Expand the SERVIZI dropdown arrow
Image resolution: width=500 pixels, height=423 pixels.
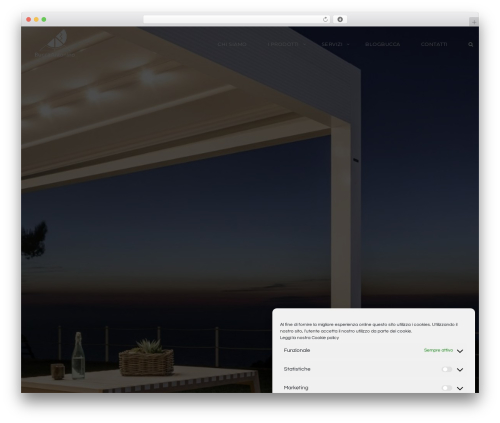[x=348, y=44]
